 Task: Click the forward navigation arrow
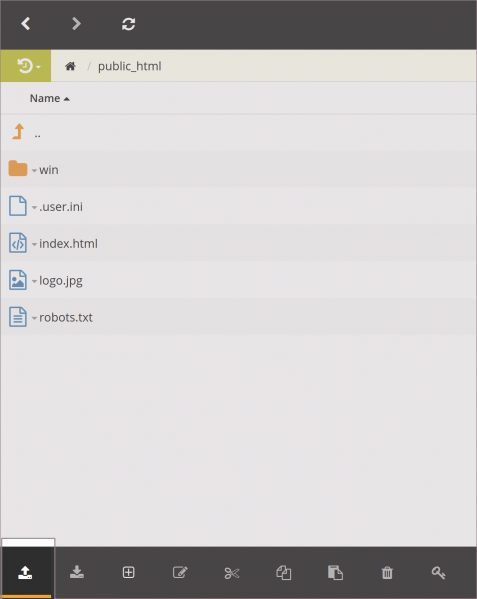(x=76, y=24)
